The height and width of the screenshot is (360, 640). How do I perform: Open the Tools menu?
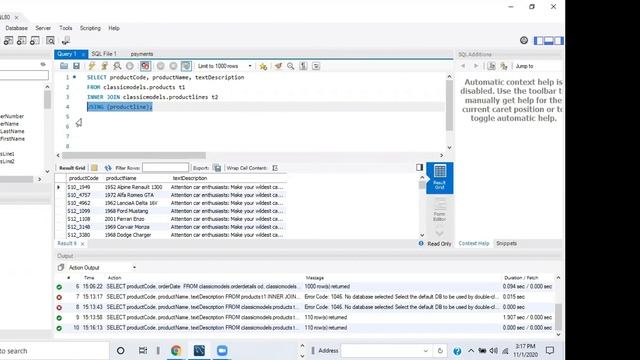(x=65, y=28)
